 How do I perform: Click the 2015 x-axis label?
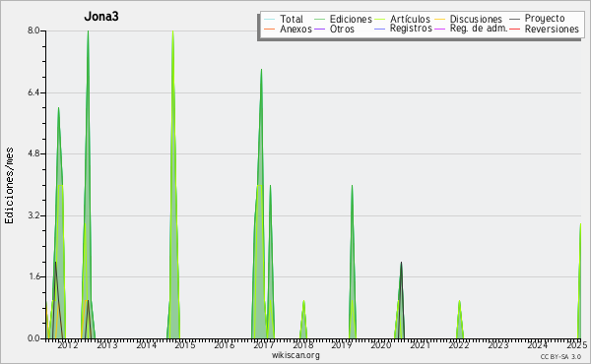(x=185, y=344)
